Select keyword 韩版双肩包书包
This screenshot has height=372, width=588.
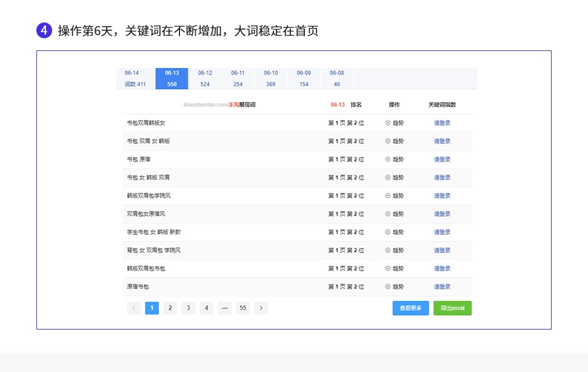pos(146,268)
